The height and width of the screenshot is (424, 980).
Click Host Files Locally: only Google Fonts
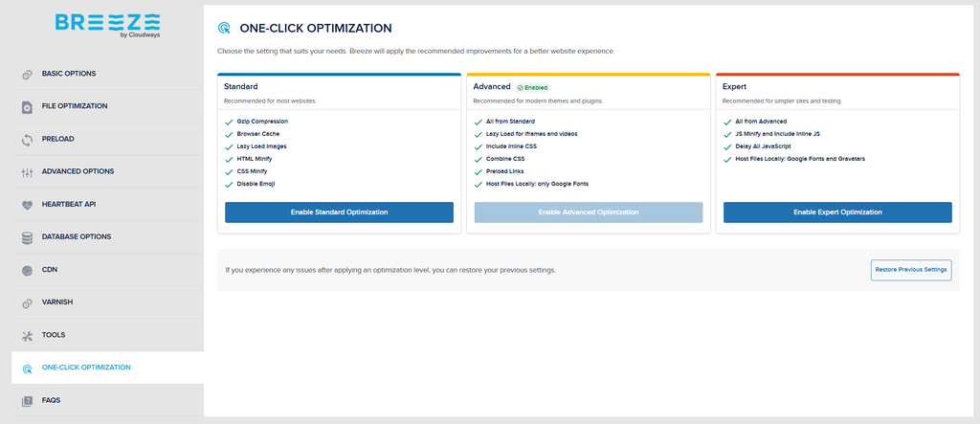pyautogui.click(x=538, y=184)
